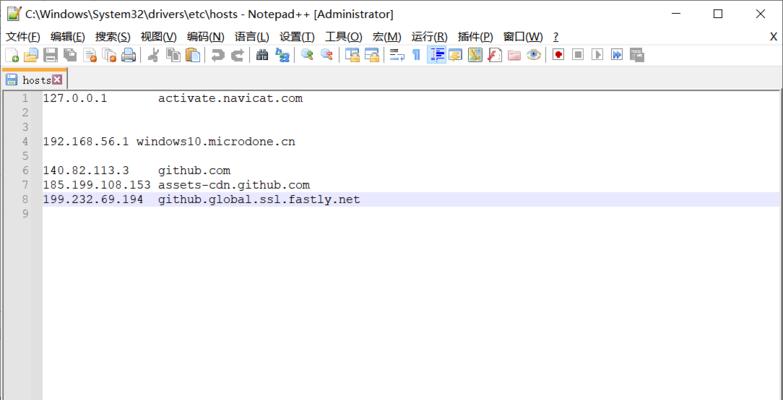Click on text activate.navicat.com
783x400 pixels.
click(x=230, y=98)
